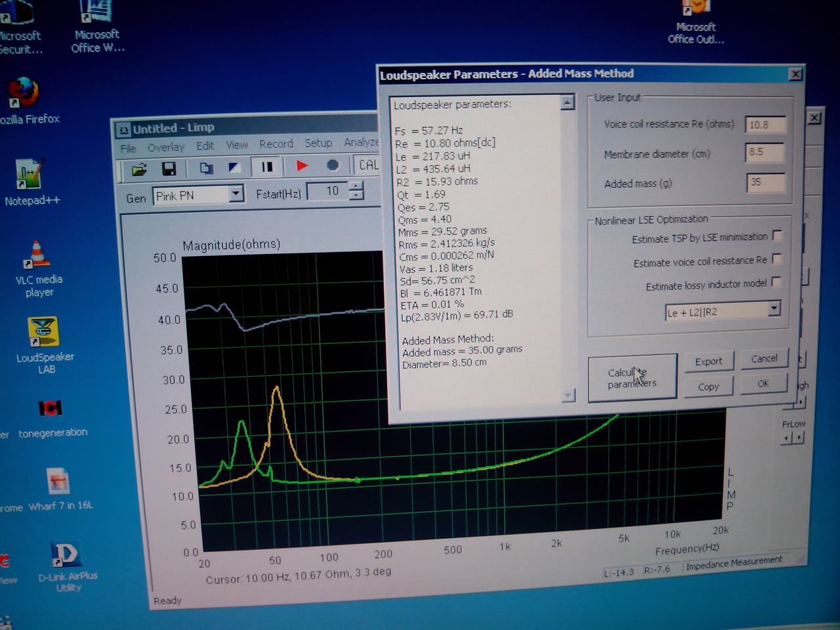Screen dimensions: 840x630
Task: Close the Loudspeaker Parameters dialog
Action: click(795, 74)
